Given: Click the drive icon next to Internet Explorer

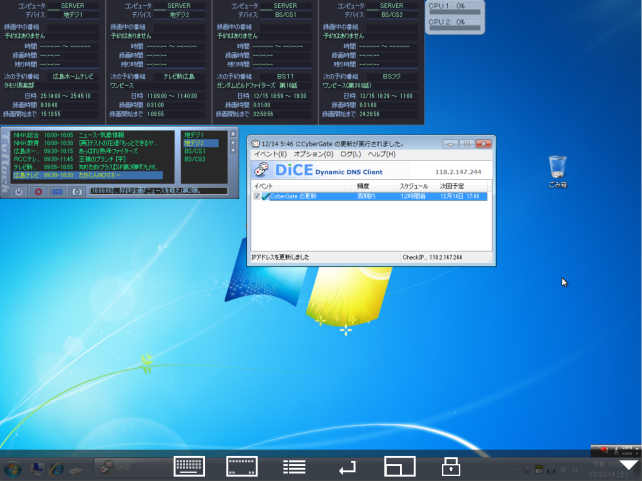Looking at the screenshot, I should 76,470.
